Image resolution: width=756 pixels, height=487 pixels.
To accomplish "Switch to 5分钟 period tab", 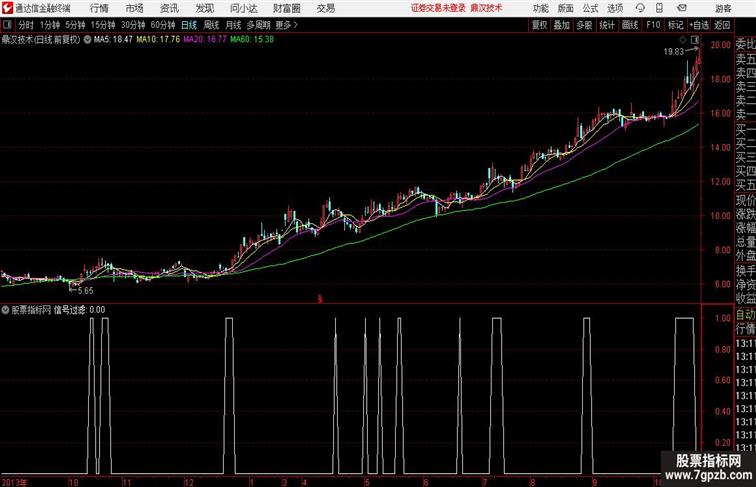I will 76,25.
